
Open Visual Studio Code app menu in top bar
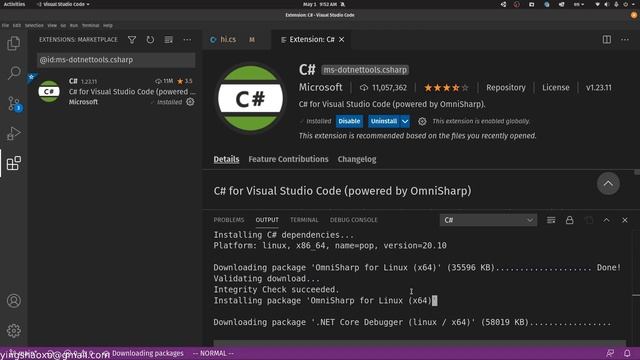coord(63,4)
